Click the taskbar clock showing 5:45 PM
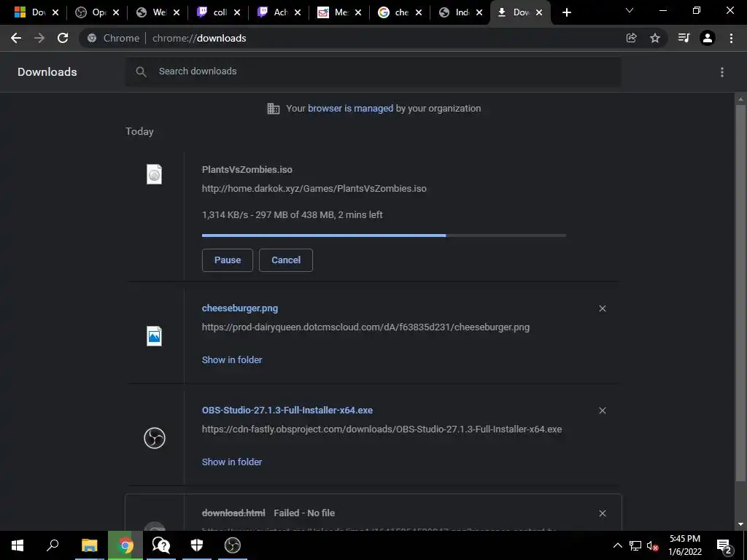The height and width of the screenshot is (560, 747). coord(685,545)
